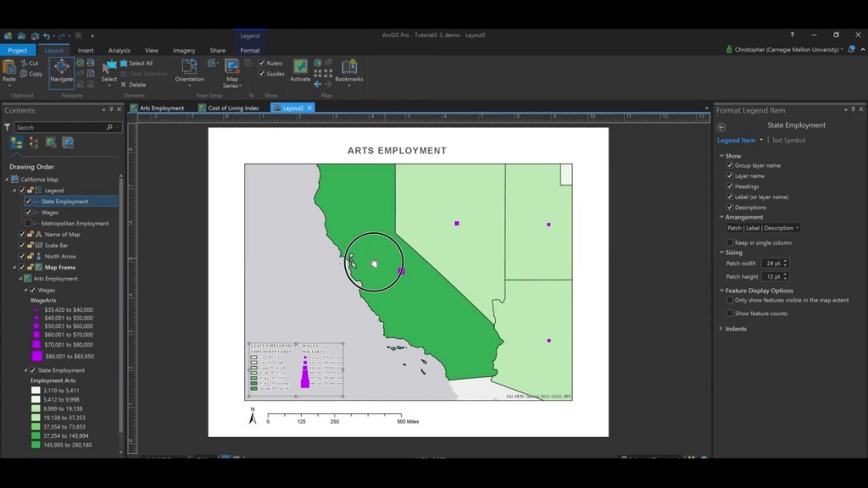This screenshot has height=488, width=868.
Task: Click Select All in Elements group
Action: [136, 63]
